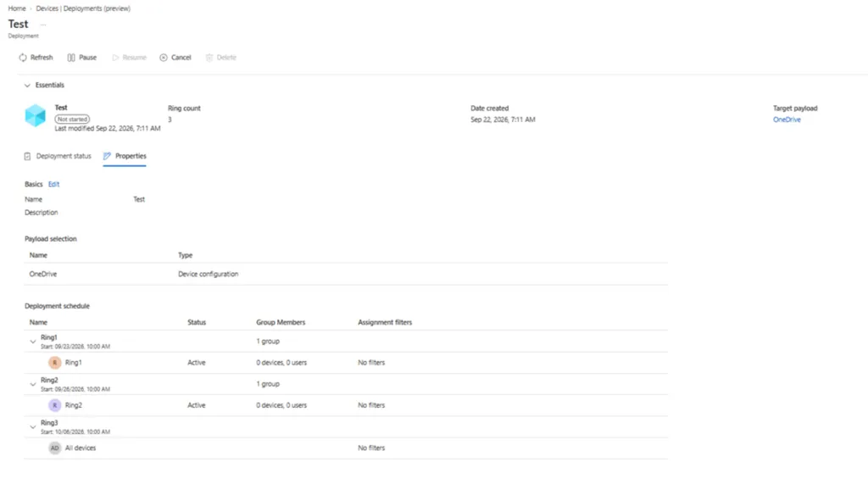Click Device configuration type cell
Image resolution: width=868 pixels, height=484 pixels.
click(x=209, y=274)
